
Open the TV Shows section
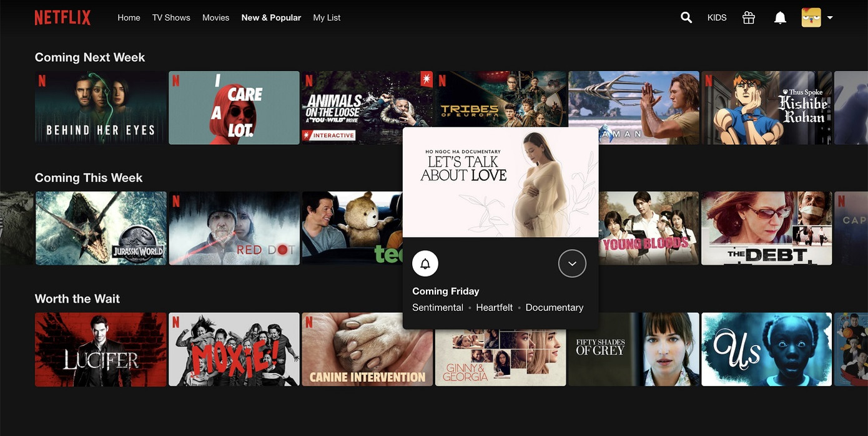[171, 17]
